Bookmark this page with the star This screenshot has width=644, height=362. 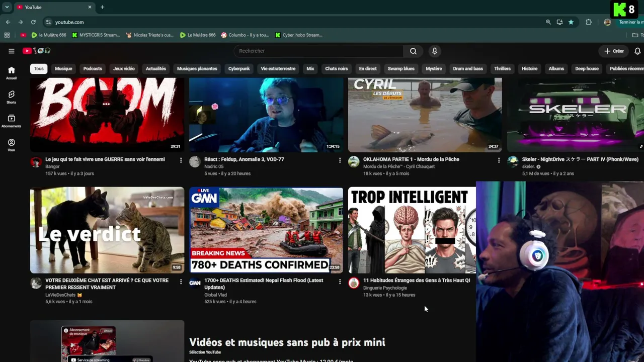pyautogui.click(x=571, y=22)
